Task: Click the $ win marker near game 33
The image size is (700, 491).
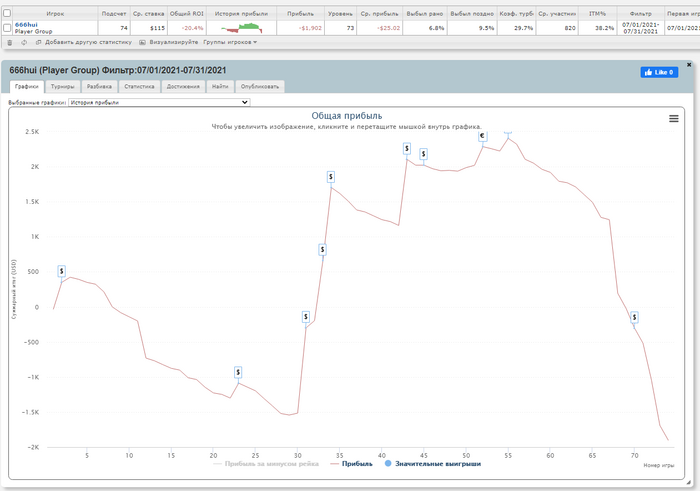Action: [322, 250]
